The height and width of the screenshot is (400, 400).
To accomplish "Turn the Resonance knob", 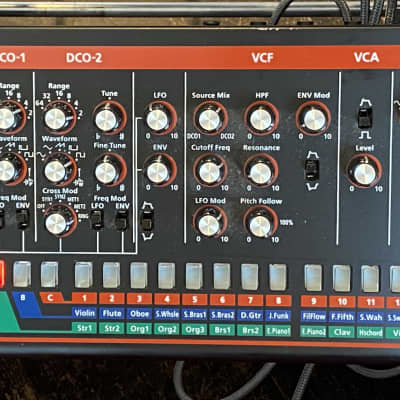I will [x=262, y=171].
